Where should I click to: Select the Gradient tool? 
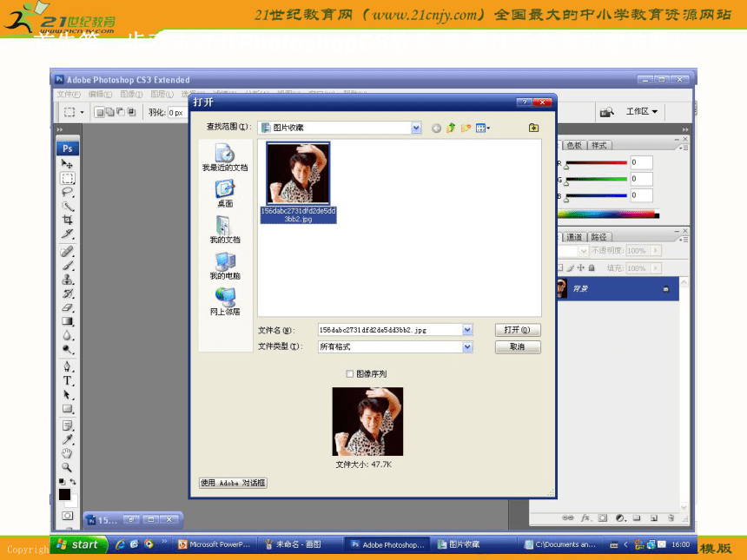point(67,321)
